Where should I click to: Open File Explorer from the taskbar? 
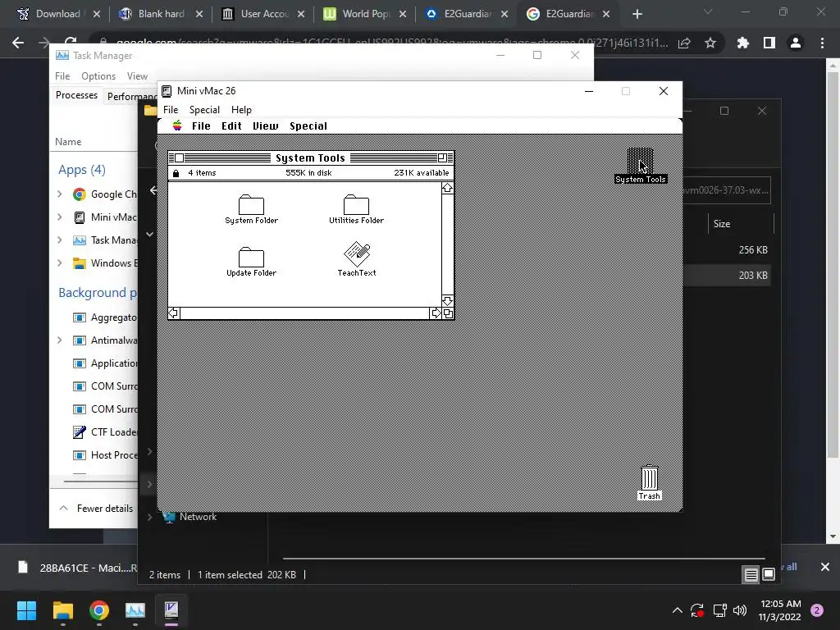click(62, 610)
